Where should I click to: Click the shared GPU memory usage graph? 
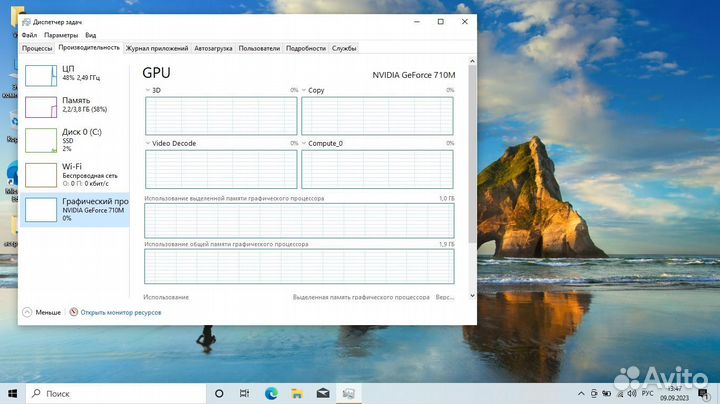[x=299, y=266]
